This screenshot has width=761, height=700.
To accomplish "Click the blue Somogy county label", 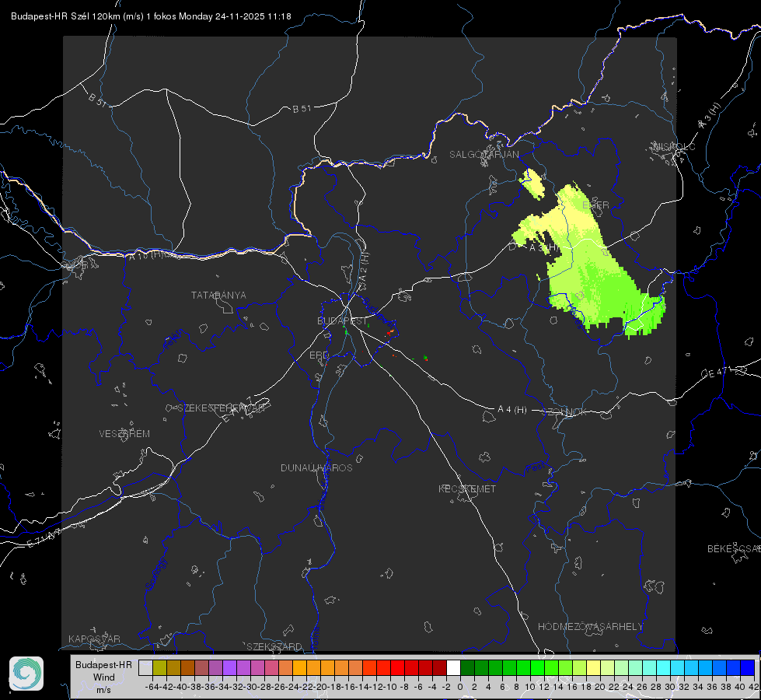I will (x=155, y=575).
